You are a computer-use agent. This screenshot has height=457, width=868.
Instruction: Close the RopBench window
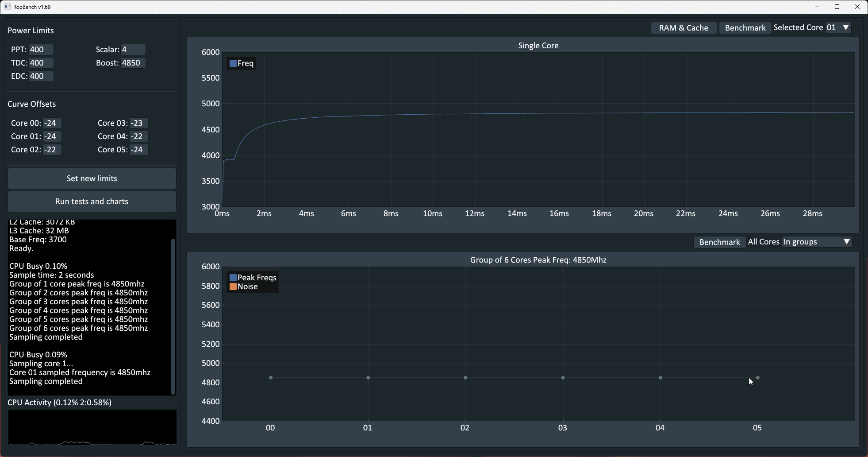[857, 7]
